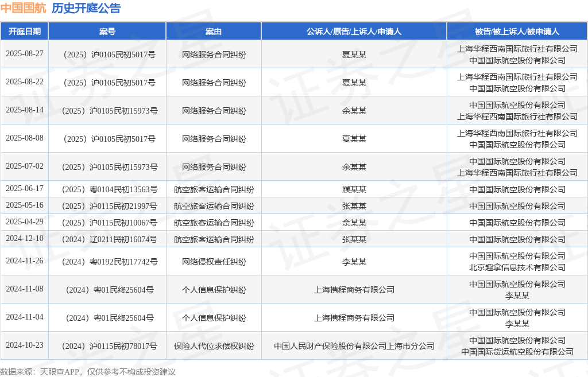Click 上海携程商务有限公司 in the 2024-11-08 row

coord(354,290)
